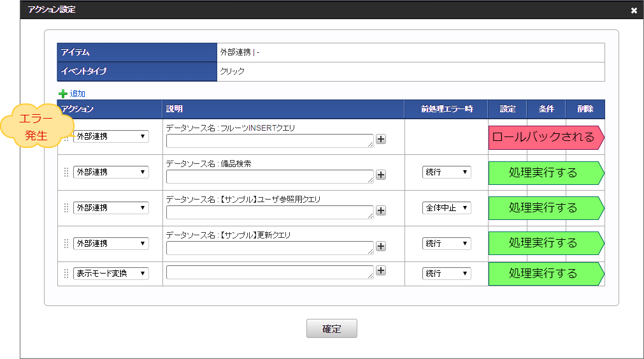Click the 外部連携 | - item value
This screenshot has width=644, height=359.
tap(240, 52)
